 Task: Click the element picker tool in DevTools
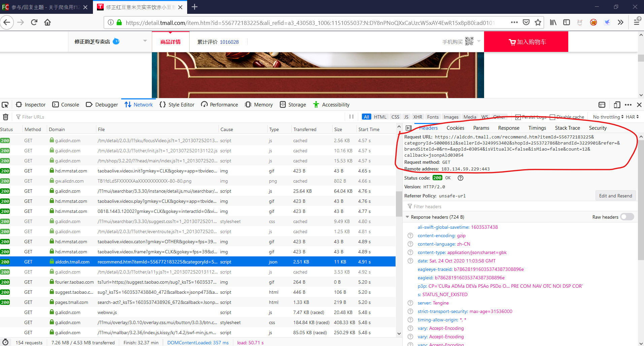[5, 105]
